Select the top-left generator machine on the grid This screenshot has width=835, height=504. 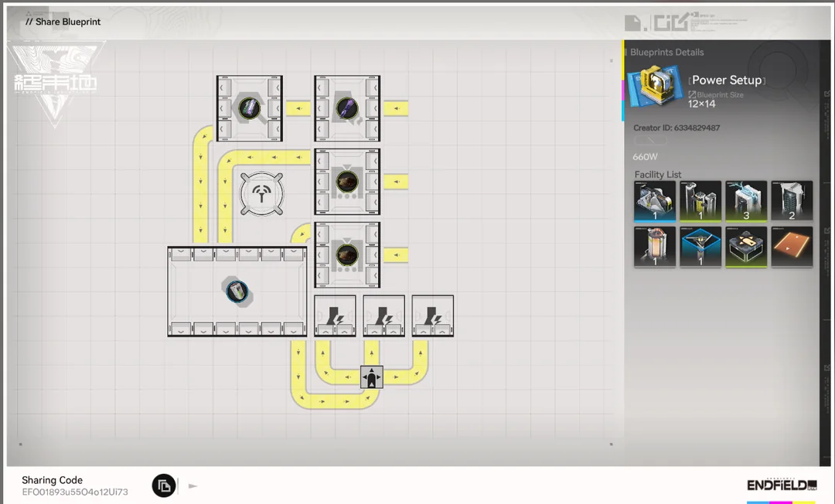pos(249,107)
